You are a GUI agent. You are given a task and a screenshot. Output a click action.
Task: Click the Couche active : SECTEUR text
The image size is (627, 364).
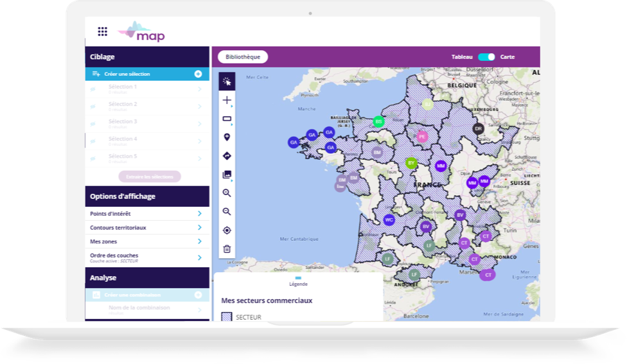pos(114,261)
